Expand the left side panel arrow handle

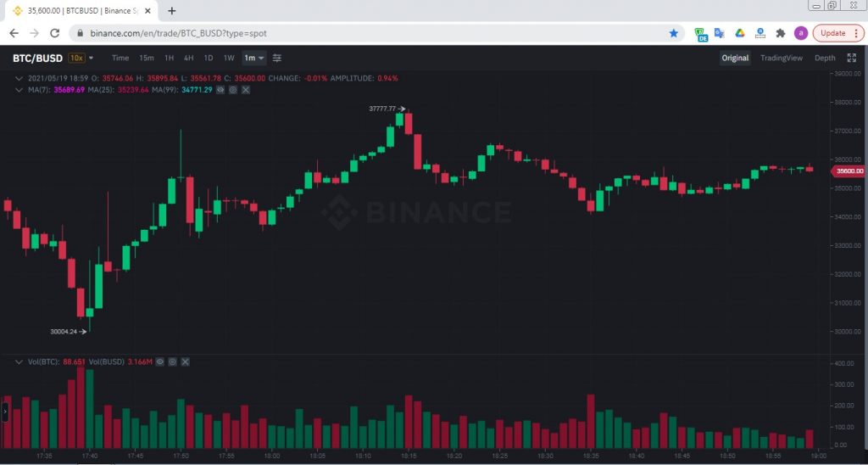point(4,413)
